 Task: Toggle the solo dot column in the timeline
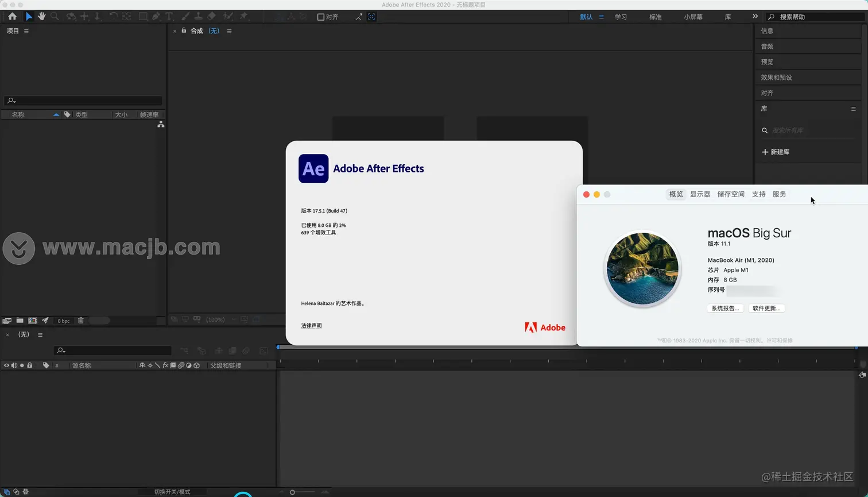click(22, 365)
